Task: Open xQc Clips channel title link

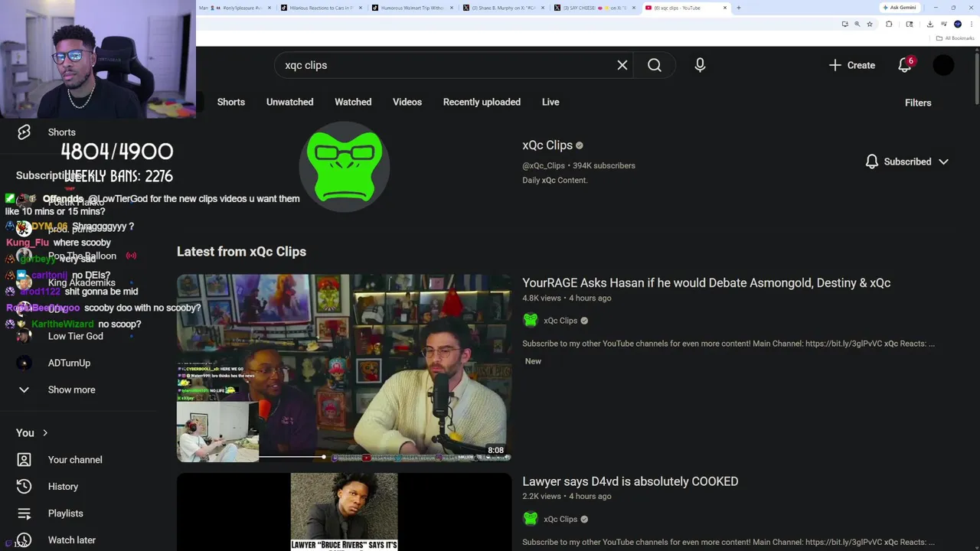Action: tap(547, 145)
